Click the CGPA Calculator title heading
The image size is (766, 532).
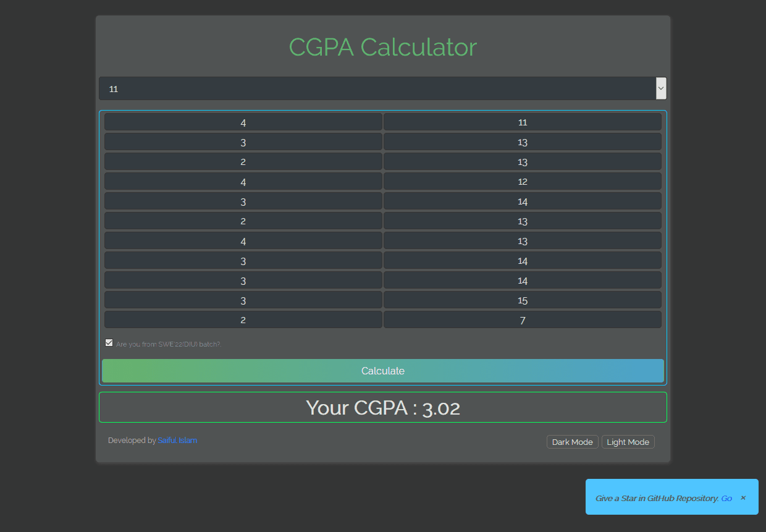tap(383, 47)
